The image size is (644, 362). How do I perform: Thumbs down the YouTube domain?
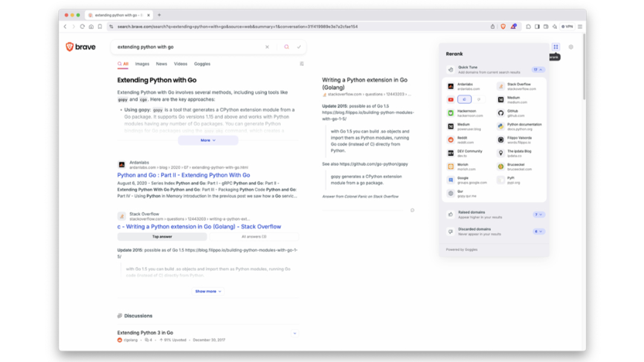tap(479, 100)
